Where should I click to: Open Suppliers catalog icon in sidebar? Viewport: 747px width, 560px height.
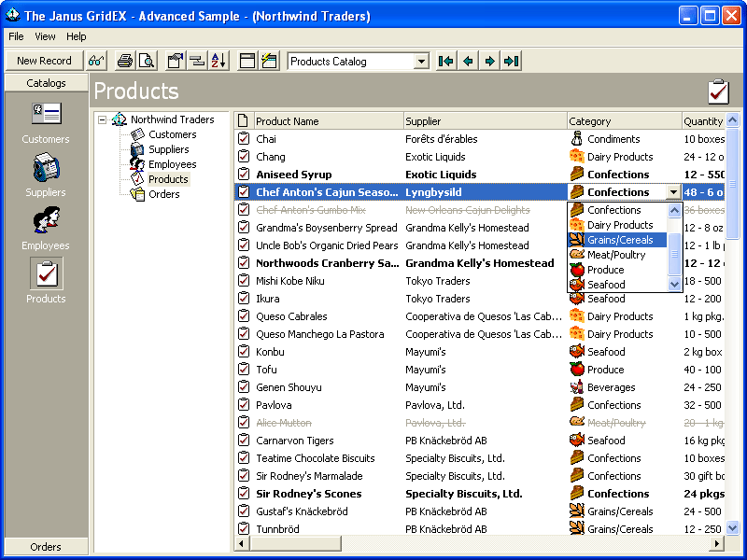coord(46,168)
